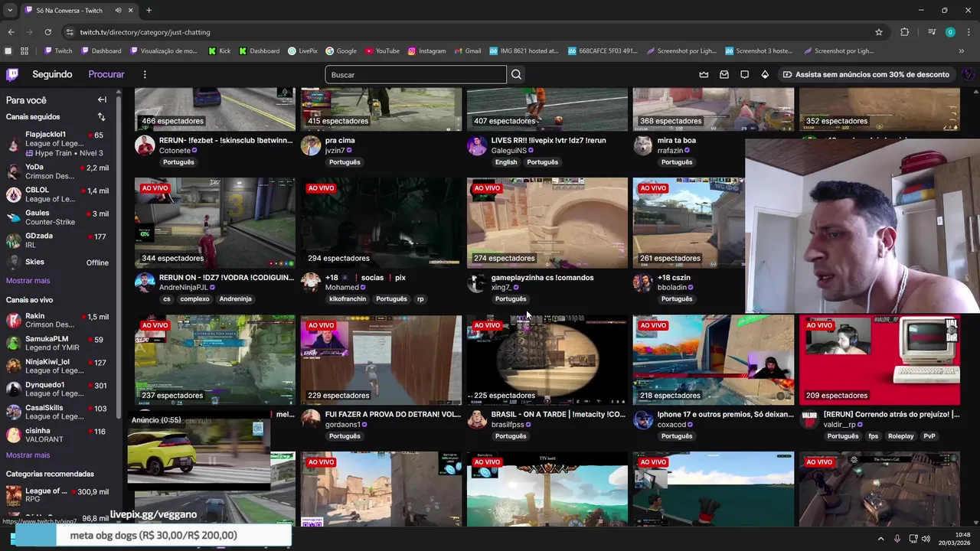Open Chrome three-dot menu
Image resolution: width=980 pixels, height=551 pixels.
click(x=968, y=32)
